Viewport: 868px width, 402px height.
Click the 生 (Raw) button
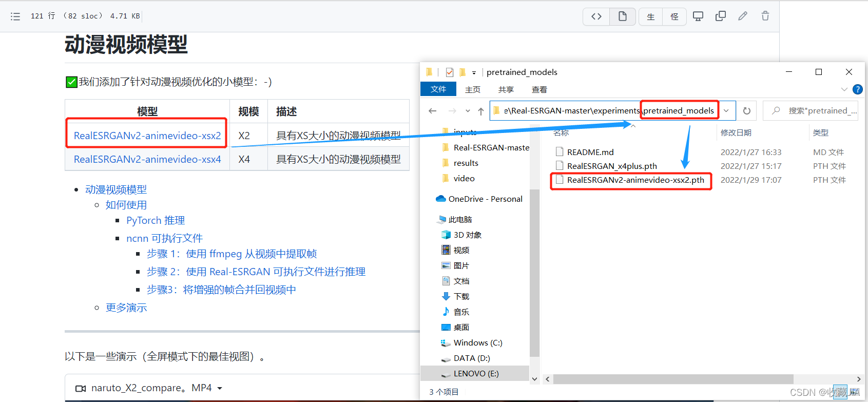click(x=650, y=16)
